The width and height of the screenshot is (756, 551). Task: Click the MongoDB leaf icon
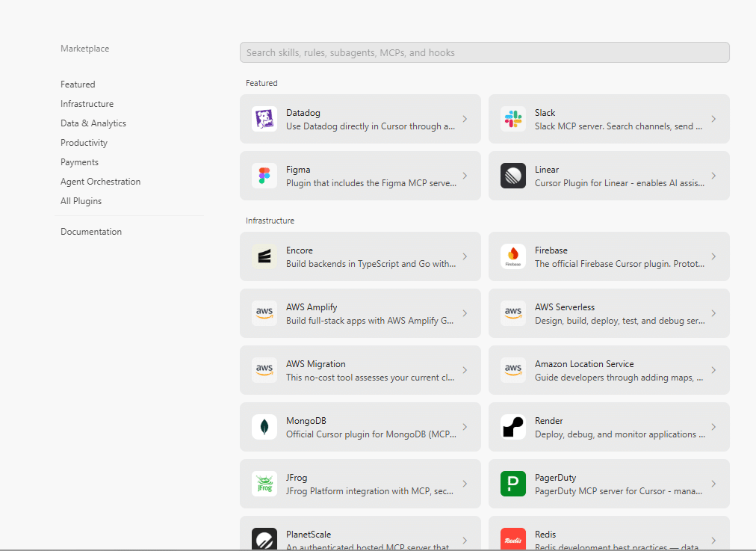pyautogui.click(x=264, y=427)
